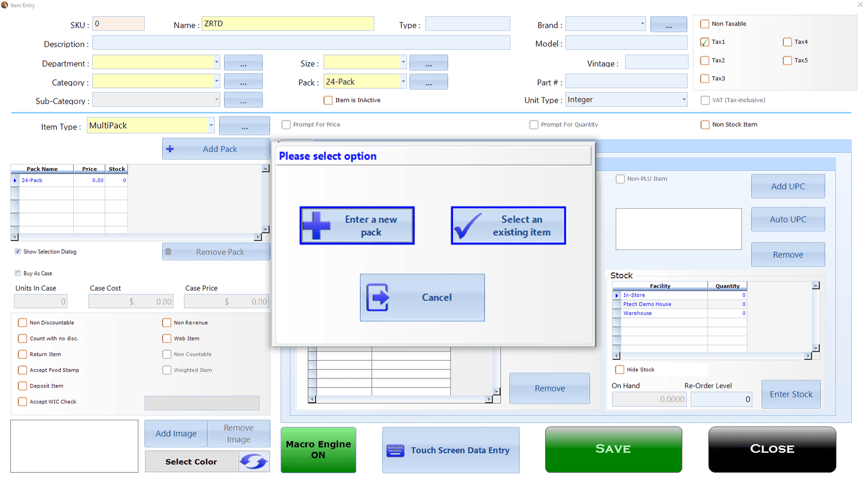
Task: Check the Non-PLU Item box
Action: click(620, 179)
